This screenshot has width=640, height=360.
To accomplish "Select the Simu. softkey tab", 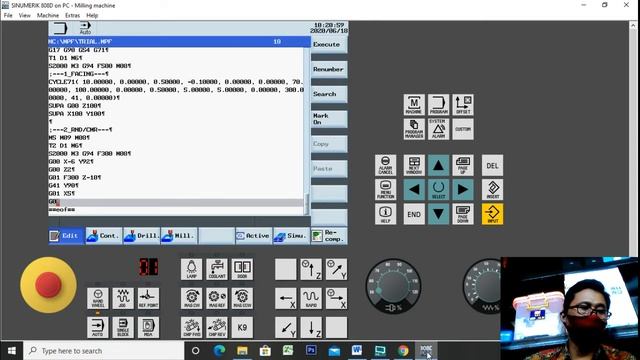I will [291, 236].
